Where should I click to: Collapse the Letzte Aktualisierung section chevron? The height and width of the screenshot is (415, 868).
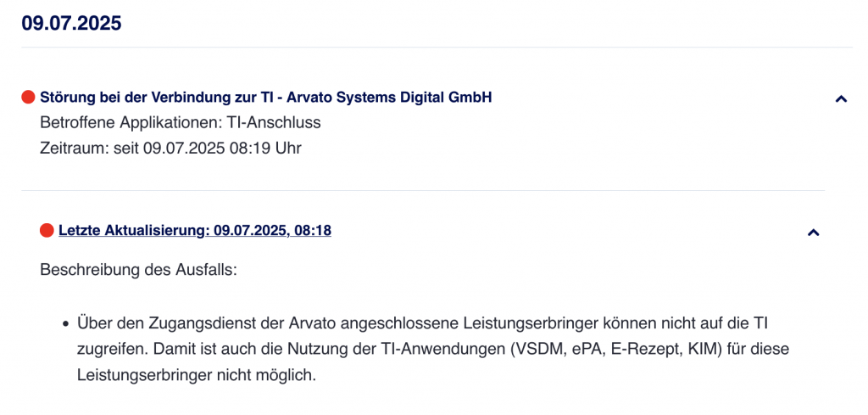(813, 232)
